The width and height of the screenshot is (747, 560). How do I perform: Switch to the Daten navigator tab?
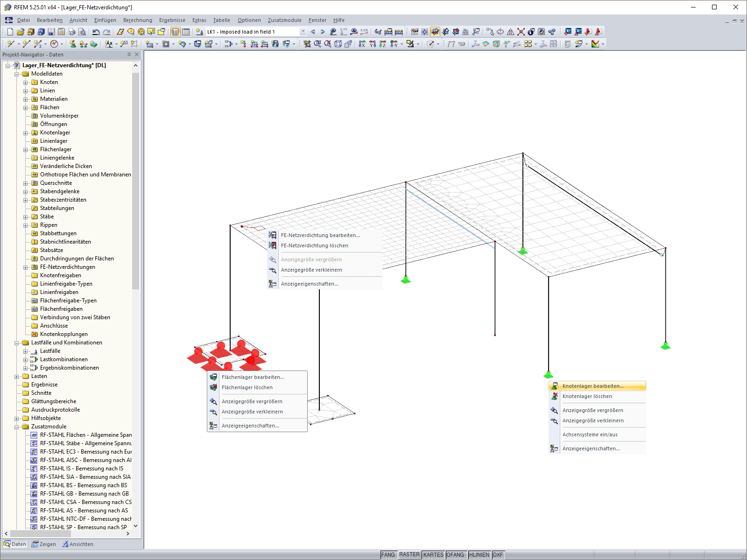[15, 544]
